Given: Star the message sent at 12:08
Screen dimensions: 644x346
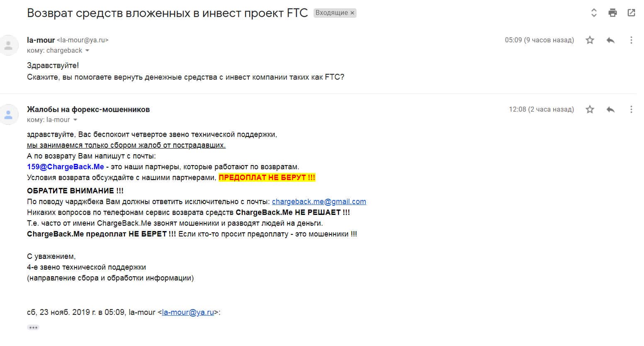Looking at the screenshot, I should click(590, 110).
